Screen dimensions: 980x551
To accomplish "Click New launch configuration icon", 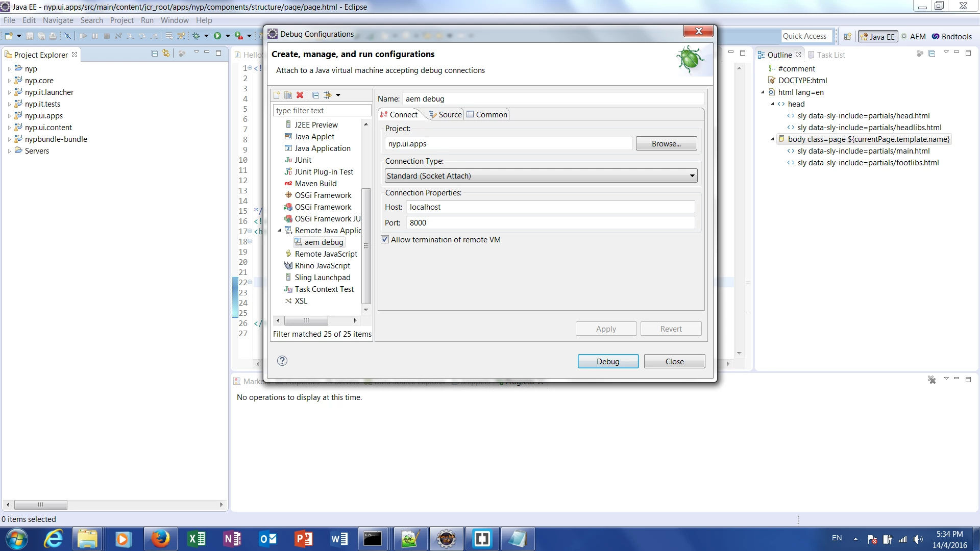I will click(277, 95).
